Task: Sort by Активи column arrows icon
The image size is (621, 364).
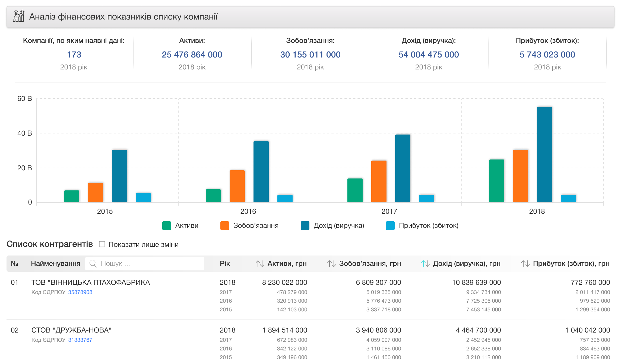Action: 260,263
